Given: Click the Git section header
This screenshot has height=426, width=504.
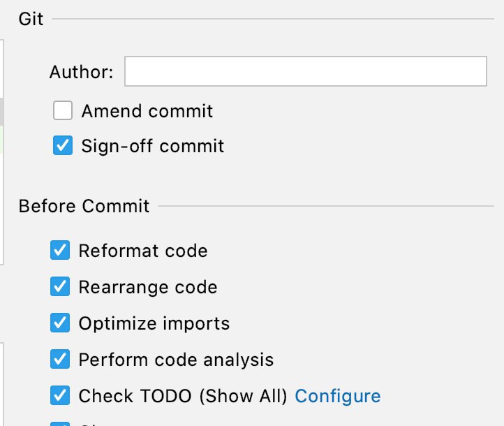Looking at the screenshot, I should click(31, 19).
